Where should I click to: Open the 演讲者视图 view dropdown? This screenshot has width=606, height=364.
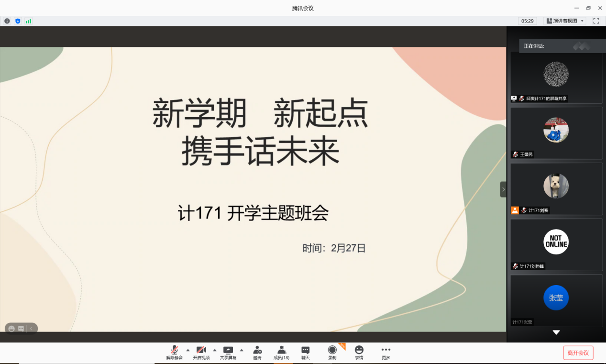[x=565, y=21]
